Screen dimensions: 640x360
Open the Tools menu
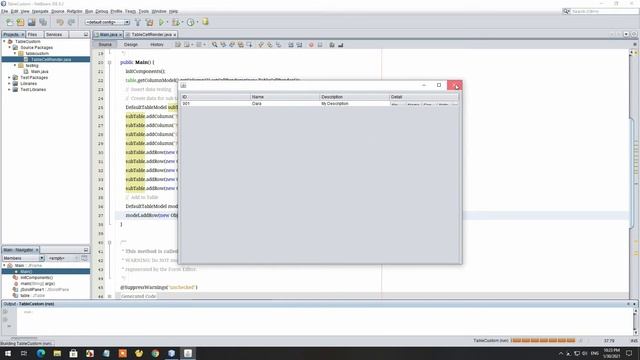[x=144, y=11]
